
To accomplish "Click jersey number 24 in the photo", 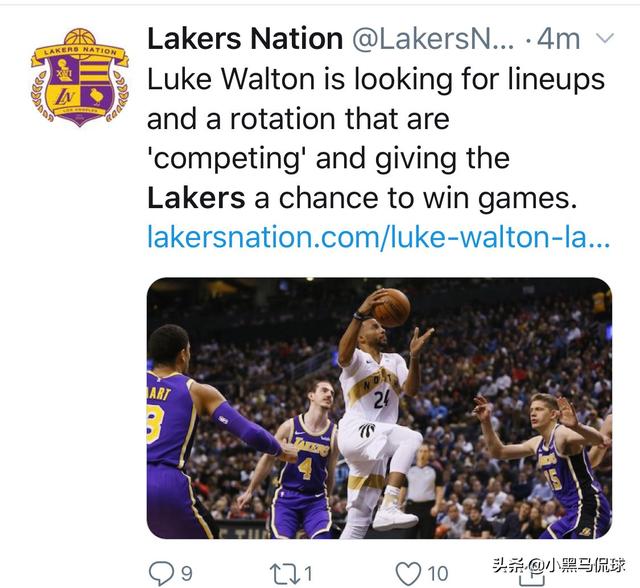I will [381, 400].
